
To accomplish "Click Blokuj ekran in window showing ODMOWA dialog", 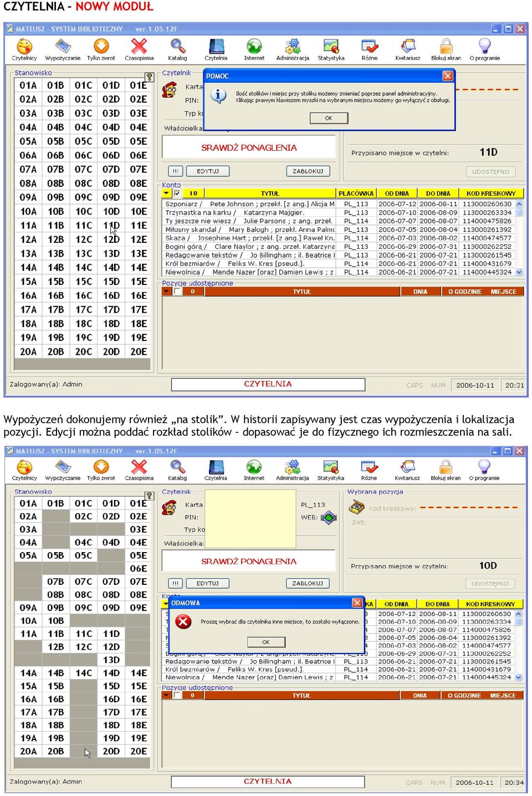I will click(x=446, y=470).
